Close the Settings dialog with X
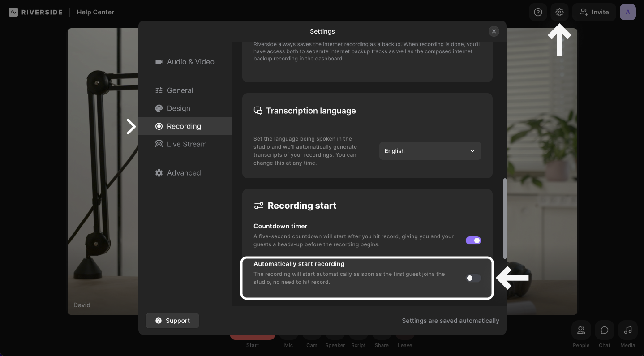This screenshot has height=356, width=644. [x=494, y=31]
